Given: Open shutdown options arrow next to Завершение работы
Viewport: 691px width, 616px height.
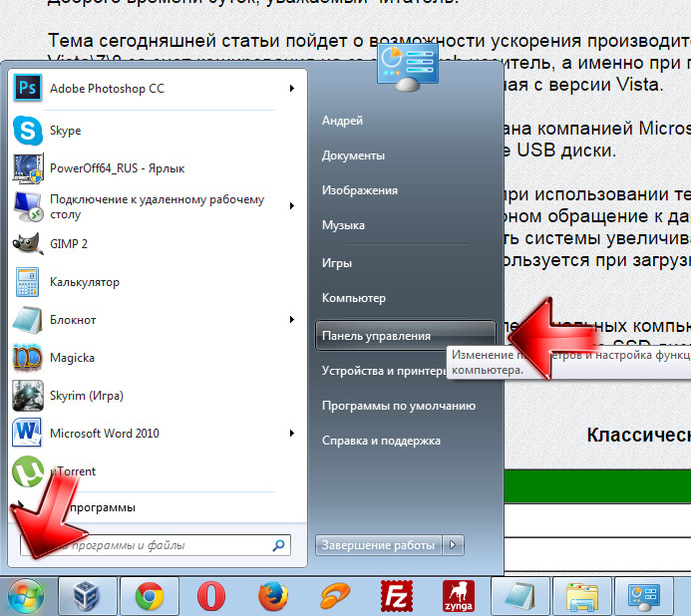Looking at the screenshot, I should click(x=453, y=545).
